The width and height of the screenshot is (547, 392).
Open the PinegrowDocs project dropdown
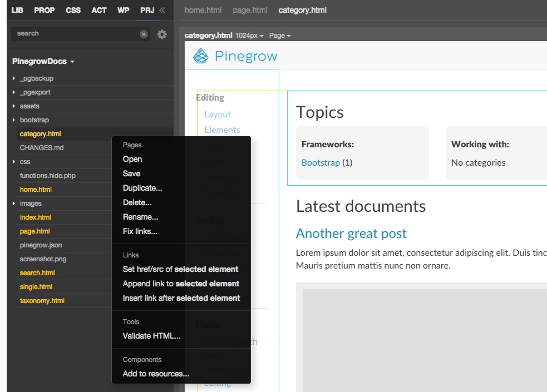[x=43, y=61]
